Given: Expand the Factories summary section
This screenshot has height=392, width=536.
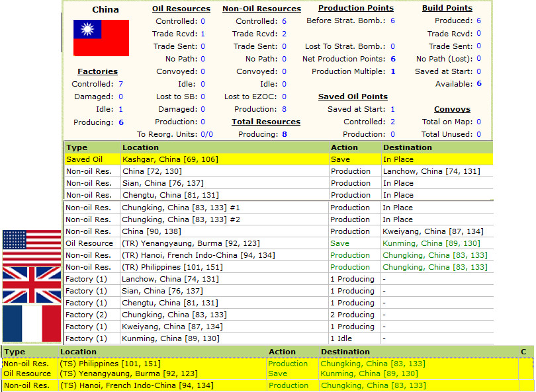Looking at the screenshot, I should [97, 71].
